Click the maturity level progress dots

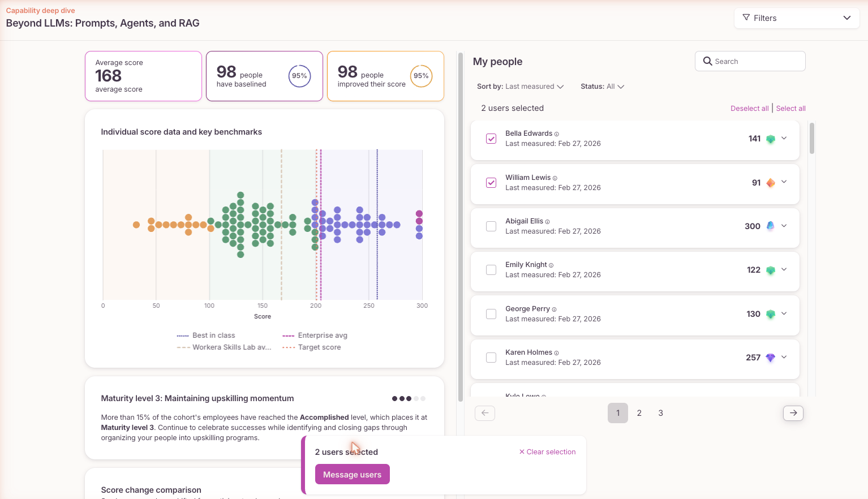(409, 398)
